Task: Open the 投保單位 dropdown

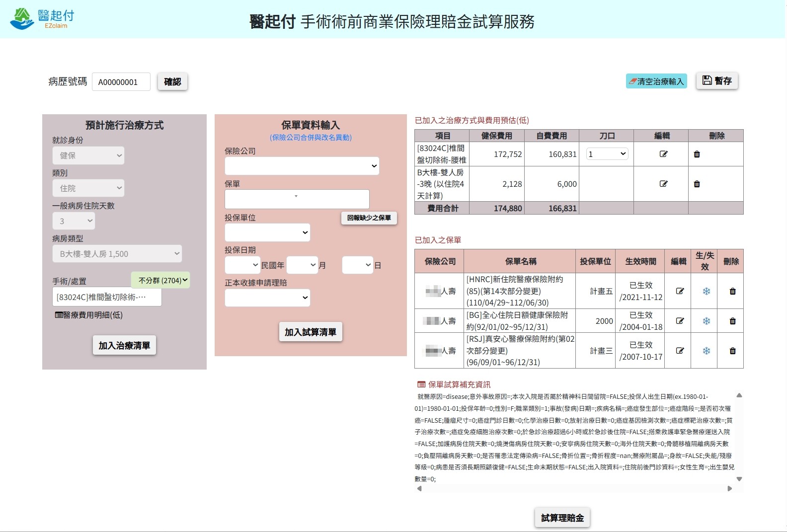Action: [x=267, y=232]
